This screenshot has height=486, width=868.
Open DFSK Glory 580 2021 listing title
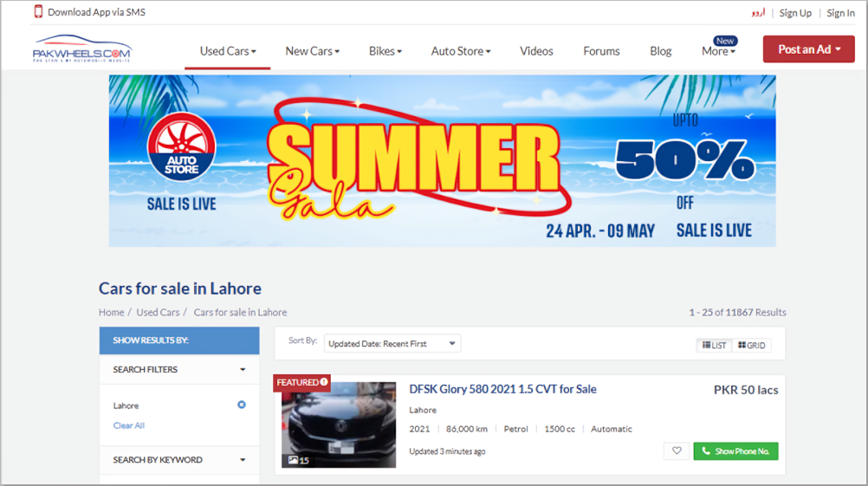click(502, 389)
